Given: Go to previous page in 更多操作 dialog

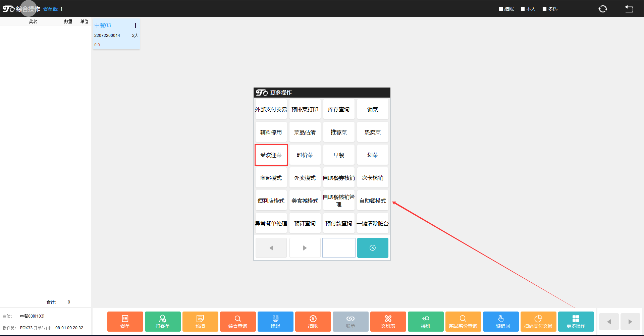Looking at the screenshot, I should point(271,248).
